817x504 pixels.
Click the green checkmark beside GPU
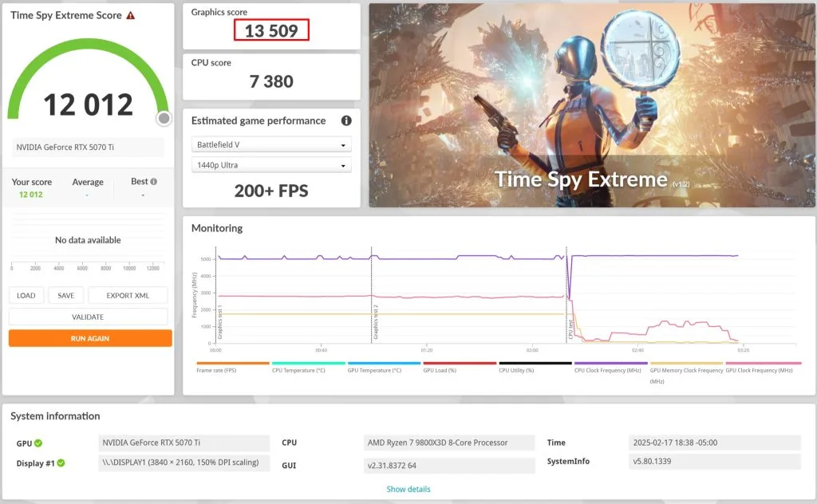38,443
